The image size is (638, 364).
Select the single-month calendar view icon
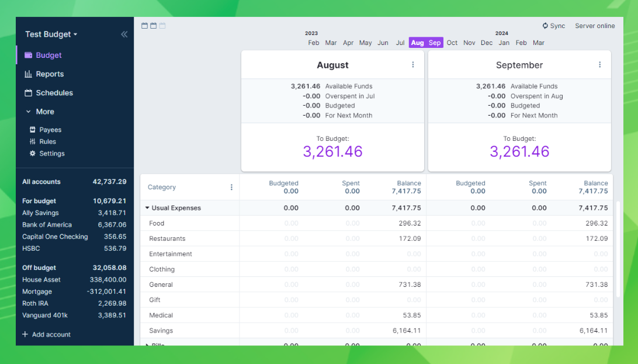pyautogui.click(x=144, y=25)
